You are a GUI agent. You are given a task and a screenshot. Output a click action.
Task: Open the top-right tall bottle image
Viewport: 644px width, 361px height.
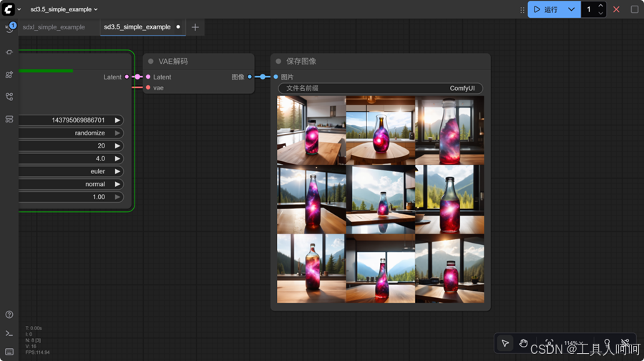coord(450,130)
